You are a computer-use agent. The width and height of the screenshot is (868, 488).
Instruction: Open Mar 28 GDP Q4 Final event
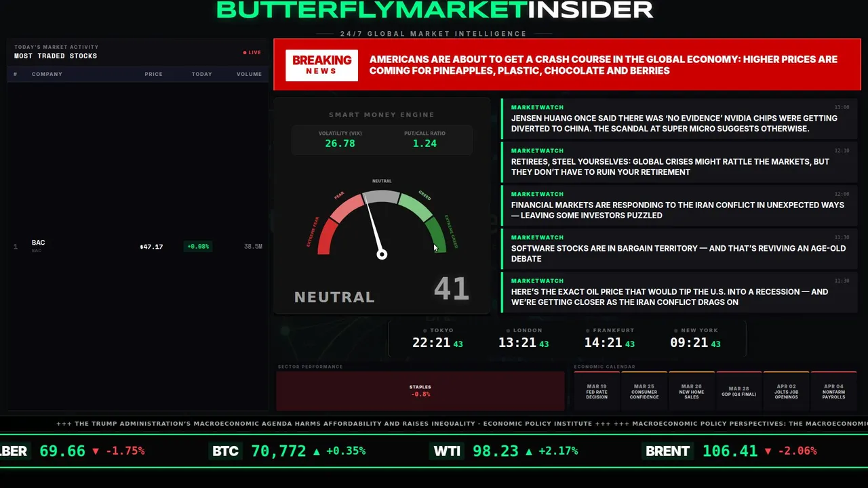coord(738,391)
